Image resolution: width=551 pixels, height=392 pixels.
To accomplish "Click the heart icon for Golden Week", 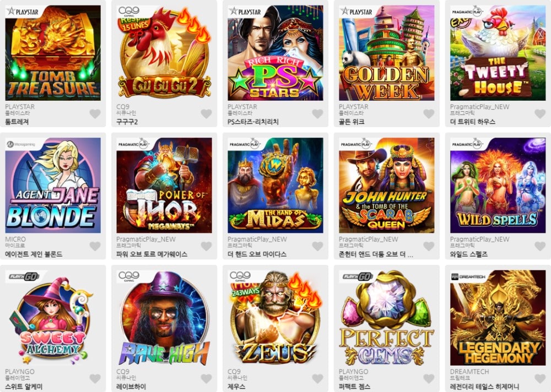I will 429,114.
